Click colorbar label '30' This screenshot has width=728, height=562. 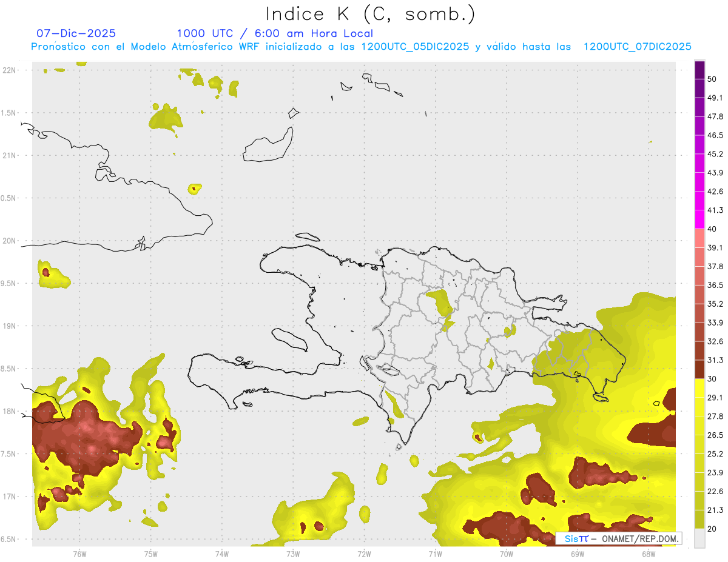tap(712, 379)
